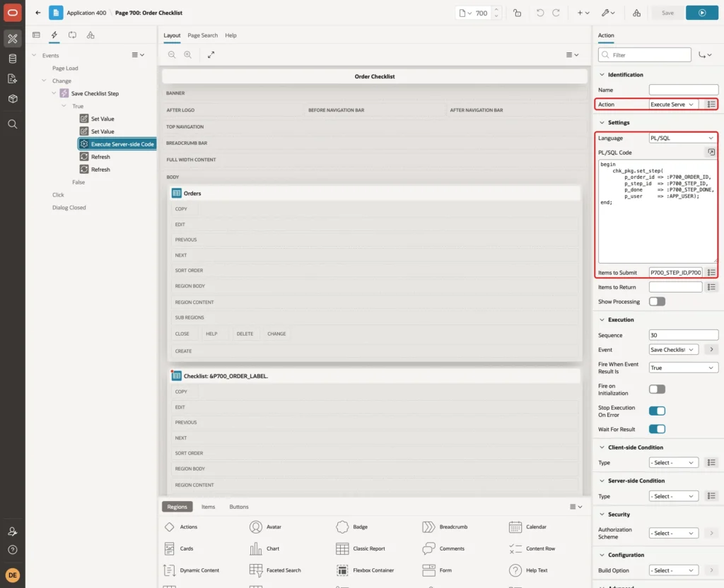Toggle Show Processing switch

click(x=657, y=301)
